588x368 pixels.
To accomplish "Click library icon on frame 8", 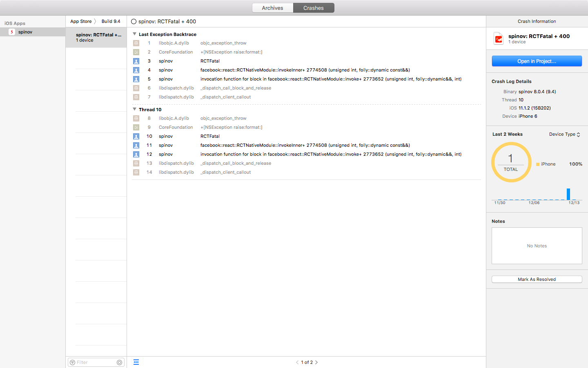I will 136,118.
